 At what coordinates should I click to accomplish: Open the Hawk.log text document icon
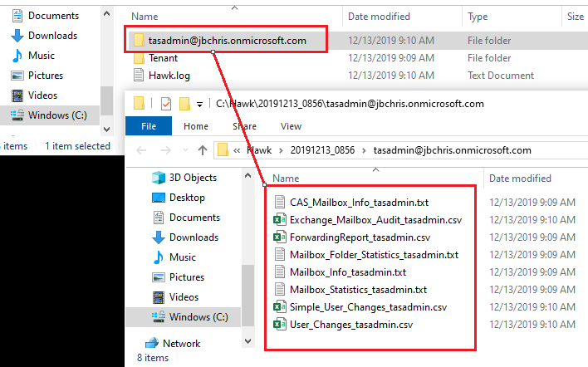coord(139,76)
